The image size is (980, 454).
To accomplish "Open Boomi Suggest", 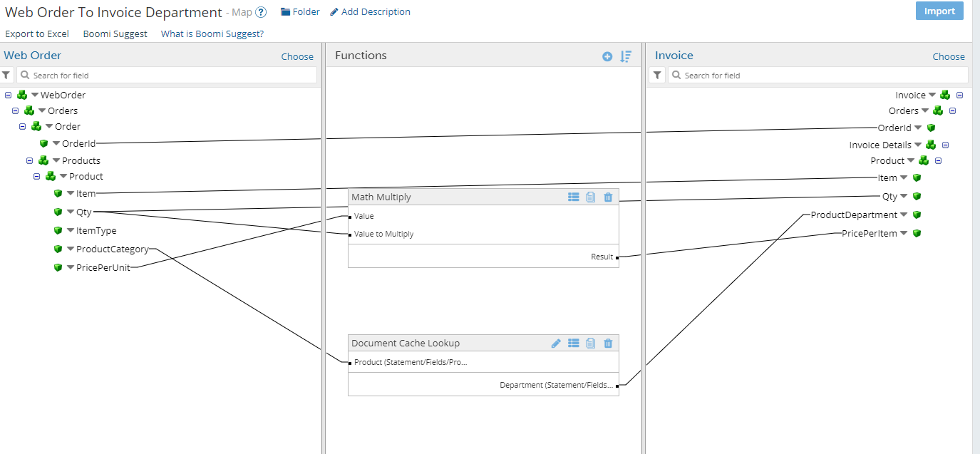I will tap(115, 33).
